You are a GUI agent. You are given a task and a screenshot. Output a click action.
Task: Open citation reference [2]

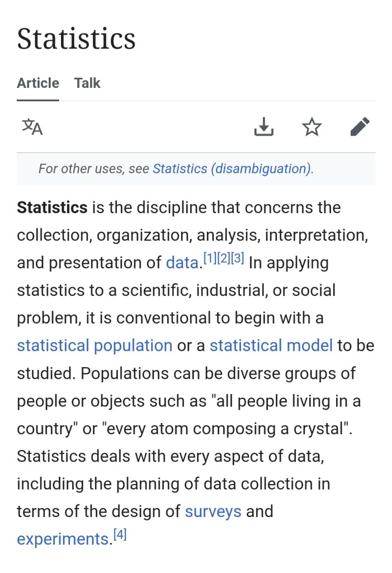pos(223,259)
